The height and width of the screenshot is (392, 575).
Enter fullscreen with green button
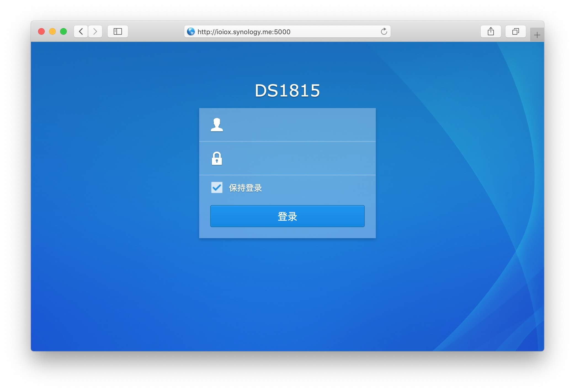[x=63, y=31]
